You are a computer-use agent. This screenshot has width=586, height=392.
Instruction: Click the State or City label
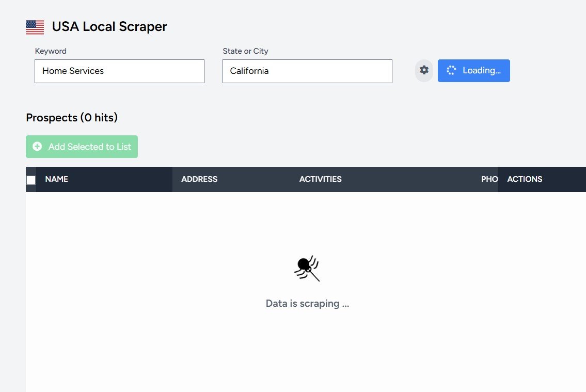(245, 51)
